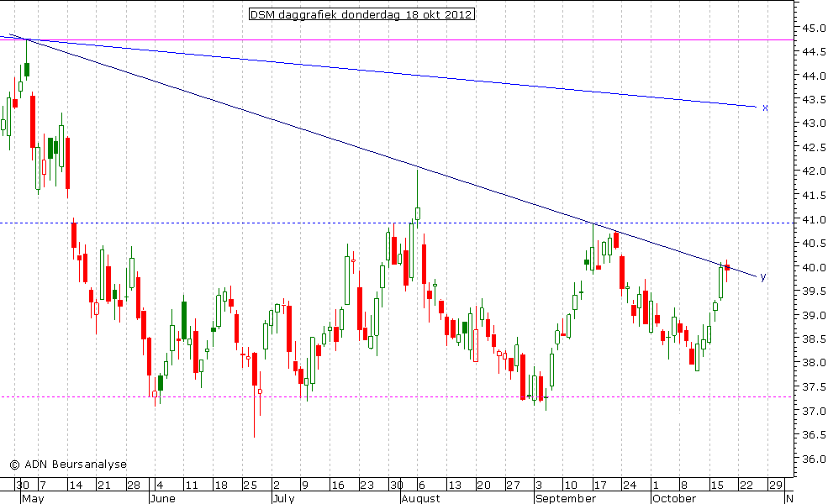This screenshot has height=504, width=828.
Task: Click the blue "x" trend line label
Action: [x=765, y=108]
